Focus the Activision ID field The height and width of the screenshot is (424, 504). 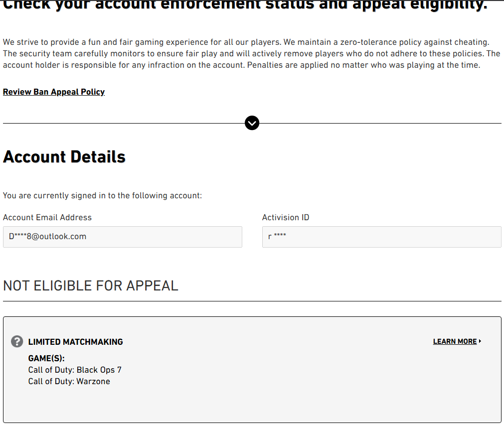pyautogui.click(x=381, y=237)
